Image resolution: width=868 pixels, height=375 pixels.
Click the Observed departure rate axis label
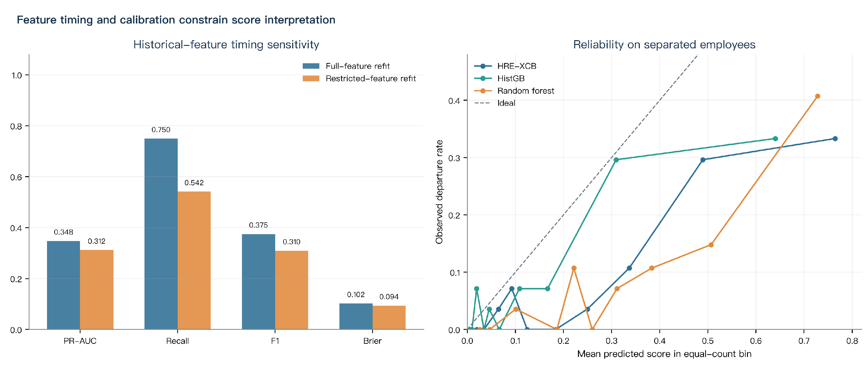click(x=439, y=192)
